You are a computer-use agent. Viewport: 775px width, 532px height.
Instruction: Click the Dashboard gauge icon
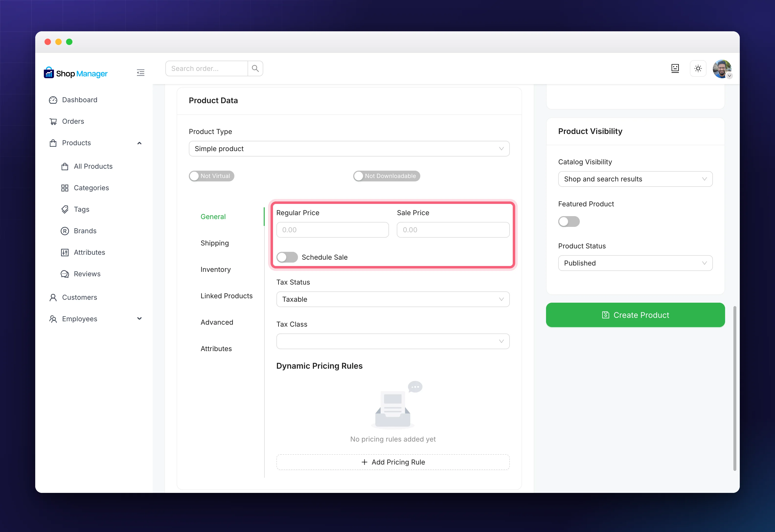[53, 100]
